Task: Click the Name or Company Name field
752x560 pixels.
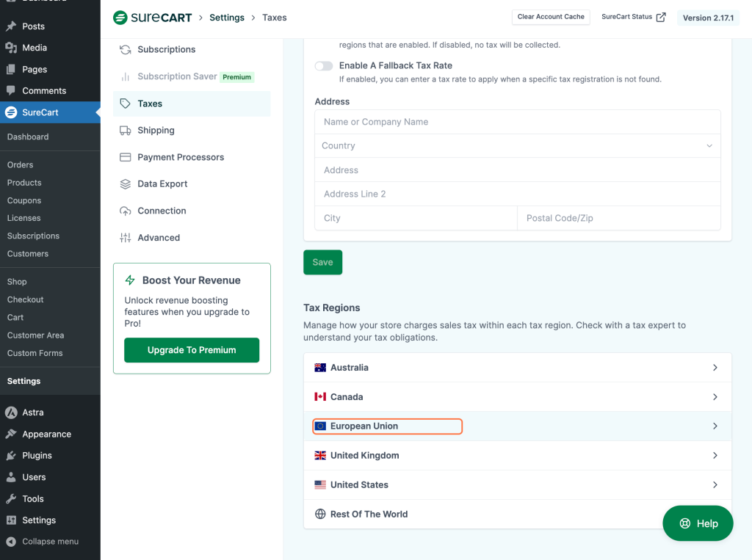Action: pyautogui.click(x=517, y=122)
